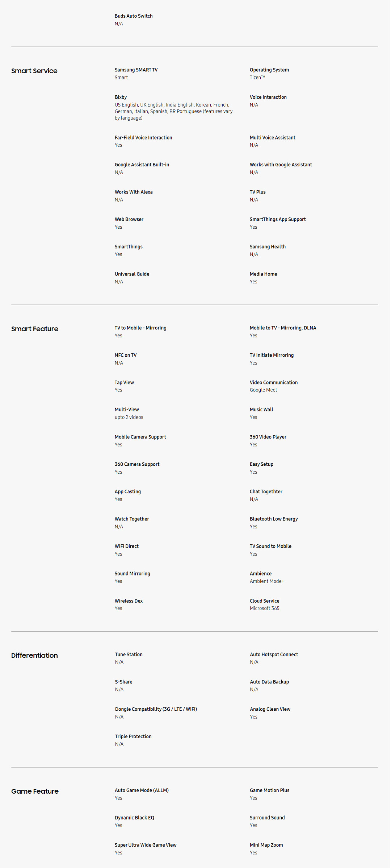This screenshot has height=868, width=391.
Task: Select the Auto Hotspot Connect label
Action: [x=274, y=655]
